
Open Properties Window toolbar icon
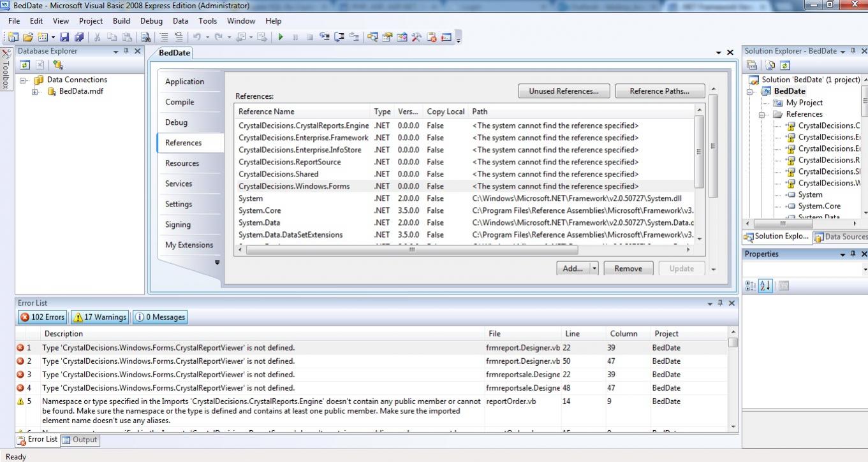click(387, 37)
